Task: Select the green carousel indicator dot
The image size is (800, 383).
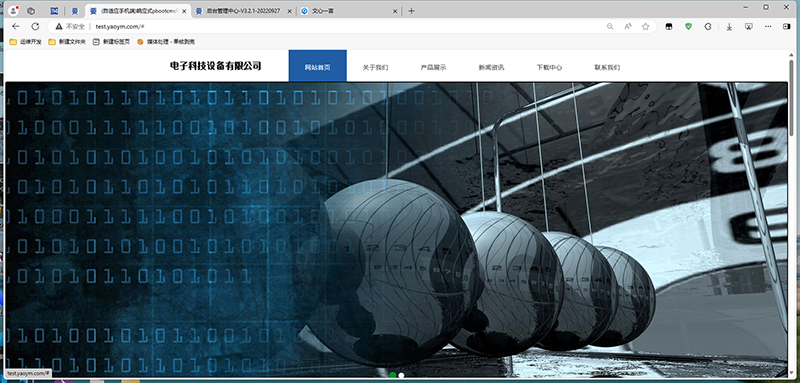Action: (x=392, y=375)
